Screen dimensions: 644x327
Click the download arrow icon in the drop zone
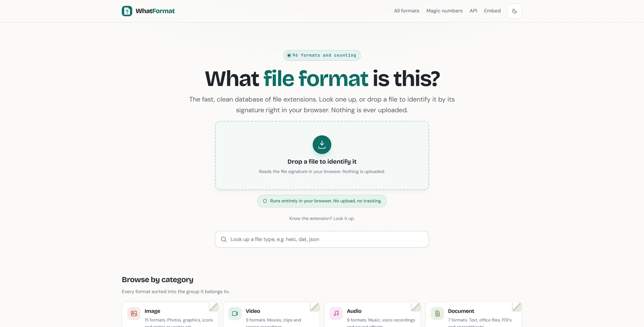point(322,145)
